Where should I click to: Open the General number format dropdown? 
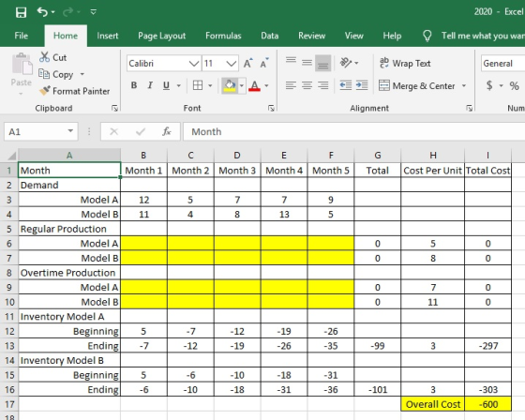[502, 64]
